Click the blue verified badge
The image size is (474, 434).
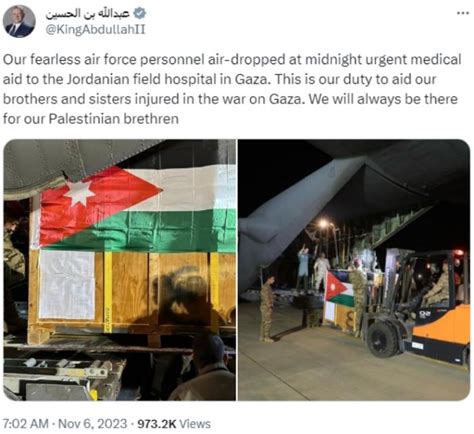click(x=139, y=13)
